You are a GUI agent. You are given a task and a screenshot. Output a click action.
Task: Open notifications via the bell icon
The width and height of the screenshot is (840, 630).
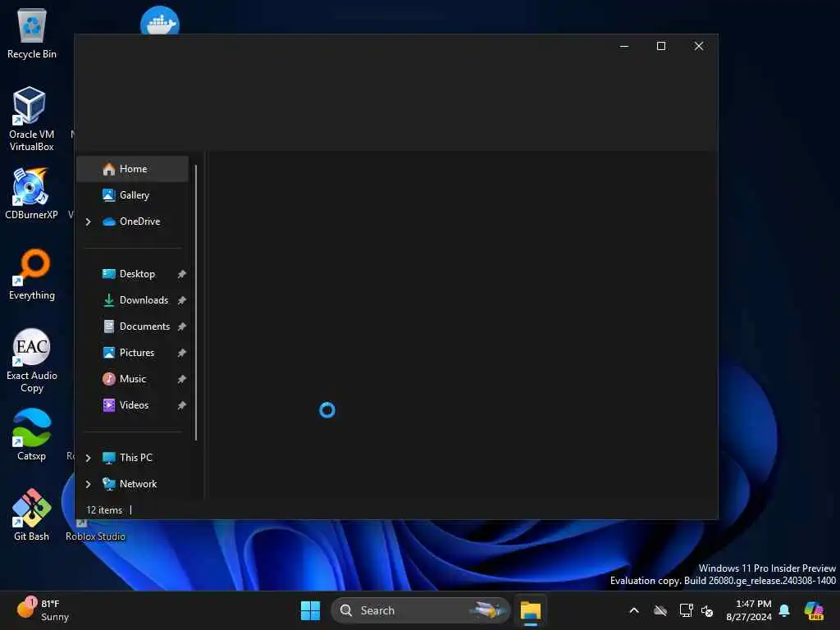point(784,610)
